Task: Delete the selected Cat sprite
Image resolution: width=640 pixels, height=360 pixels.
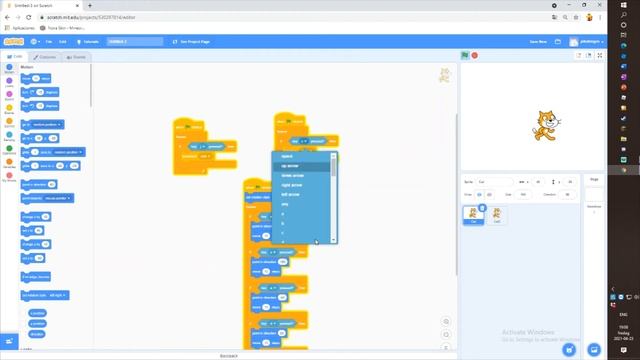Action: [x=482, y=208]
